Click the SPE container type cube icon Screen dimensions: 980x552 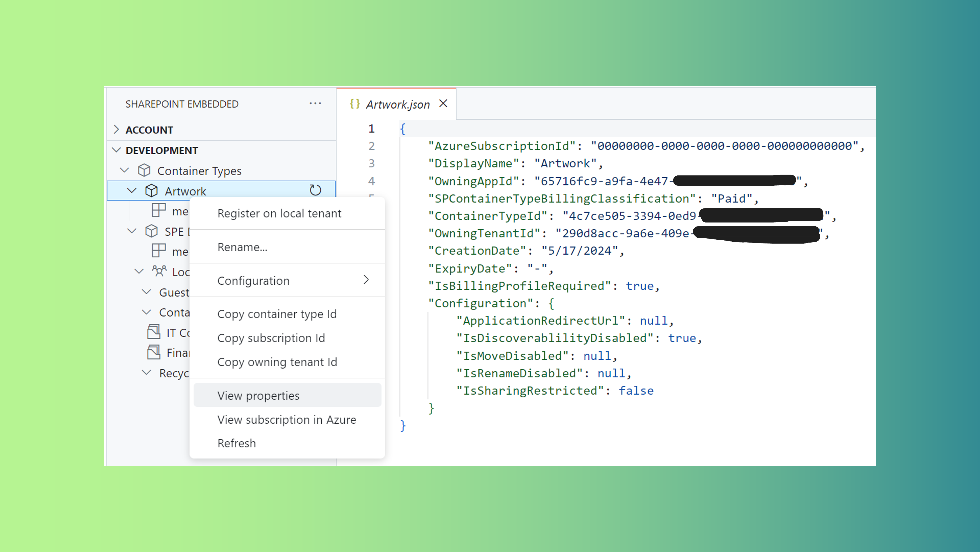coord(151,231)
